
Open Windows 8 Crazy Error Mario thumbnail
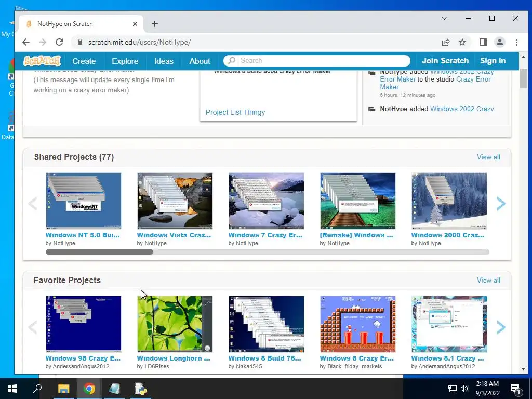(x=357, y=324)
